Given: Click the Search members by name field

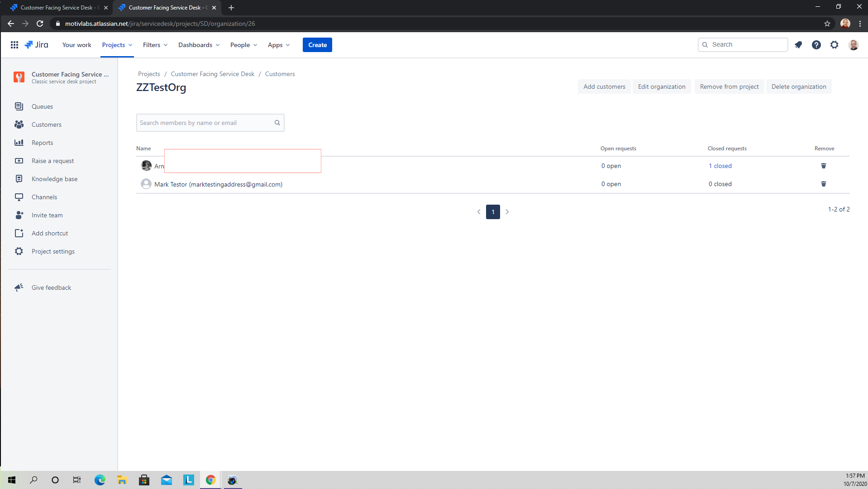Looking at the screenshot, I should (210, 123).
